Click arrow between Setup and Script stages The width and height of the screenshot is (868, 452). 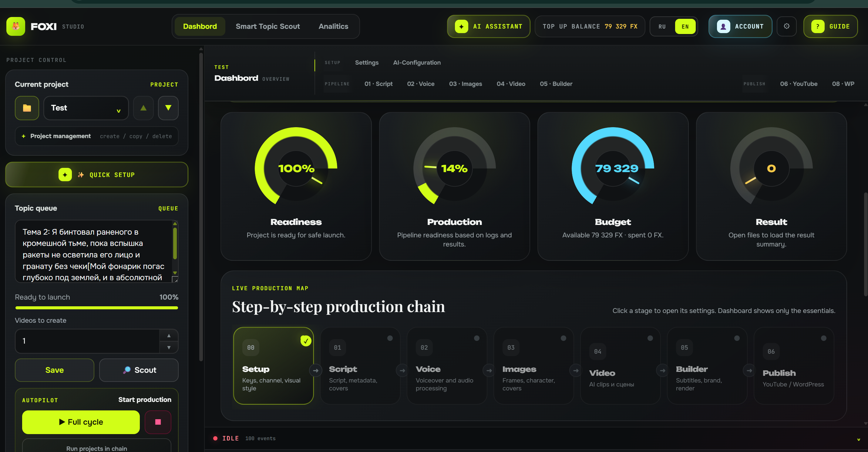click(315, 370)
